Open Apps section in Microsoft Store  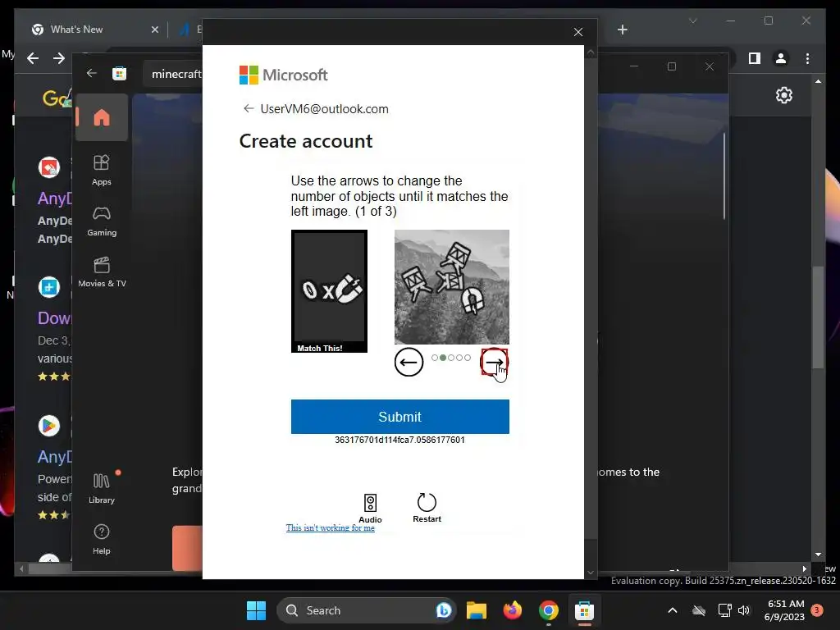click(101, 171)
